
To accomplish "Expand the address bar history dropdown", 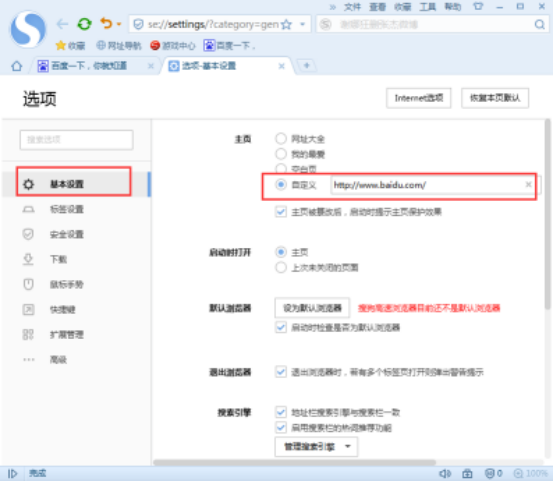I will coord(302,24).
